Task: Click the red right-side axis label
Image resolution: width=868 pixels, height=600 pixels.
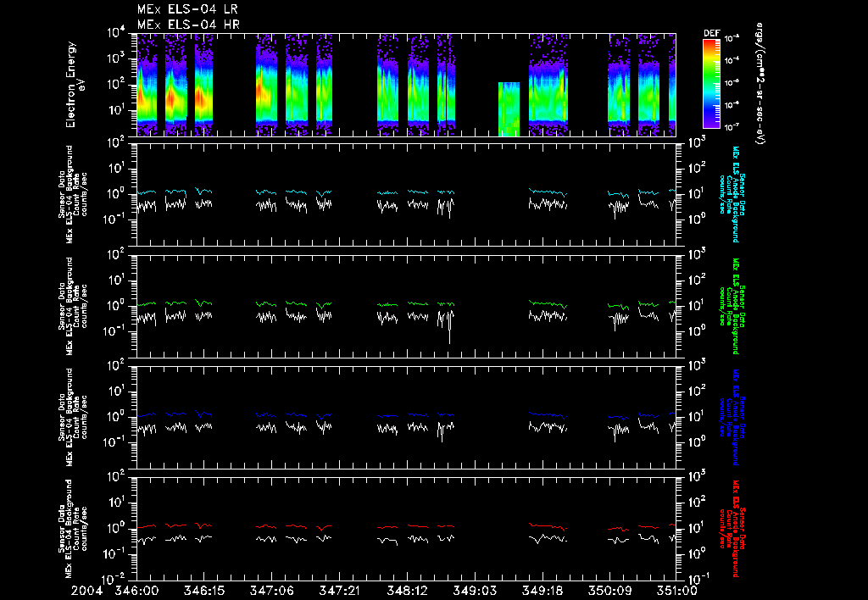Action: pos(732,529)
